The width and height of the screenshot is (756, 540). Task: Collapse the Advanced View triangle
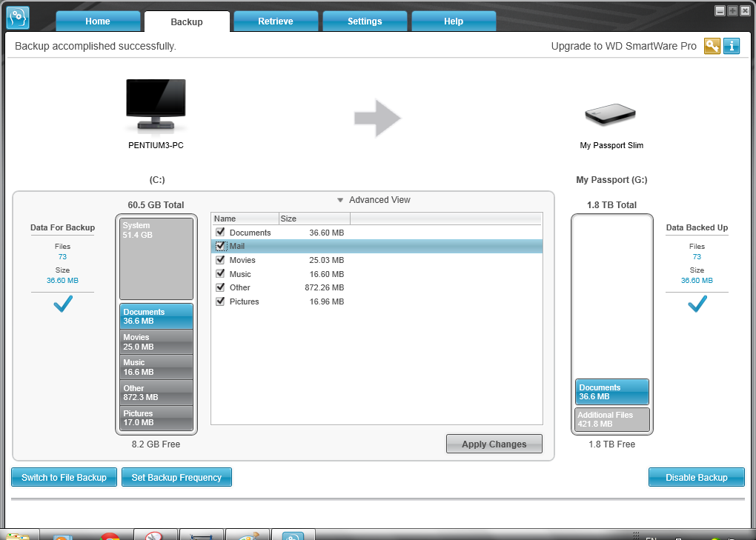pyautogui.click(x=340, y=200)
